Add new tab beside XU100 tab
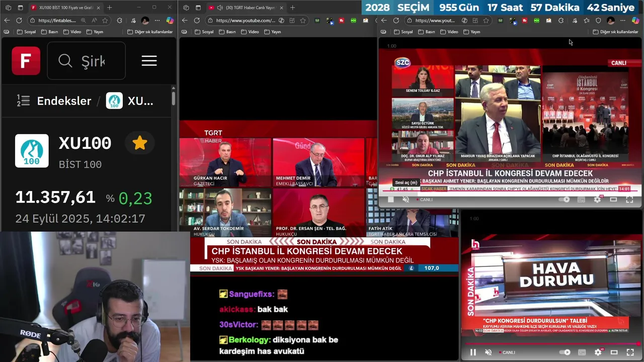This screenshot has width=644, height=362. pos(109,8)
